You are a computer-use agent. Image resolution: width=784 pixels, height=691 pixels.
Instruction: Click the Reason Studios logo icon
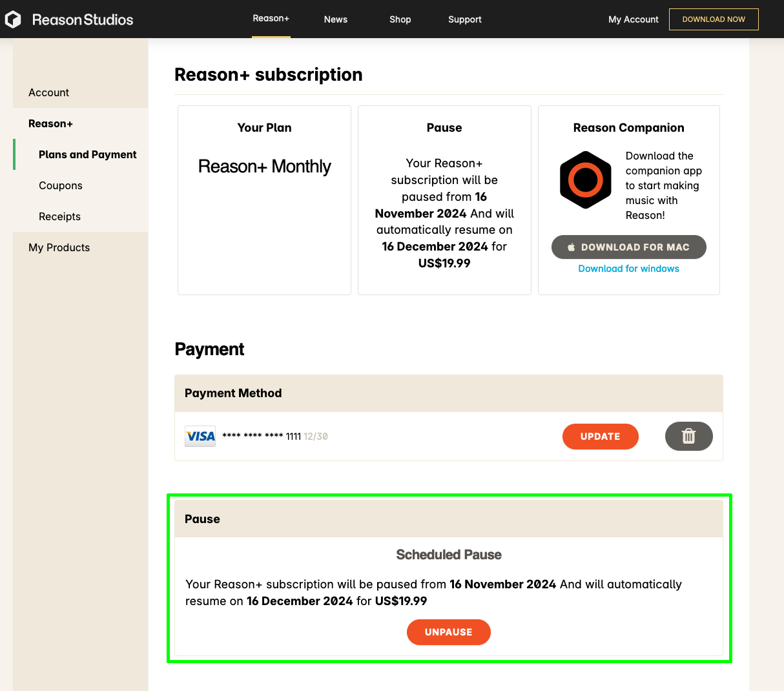13,19
